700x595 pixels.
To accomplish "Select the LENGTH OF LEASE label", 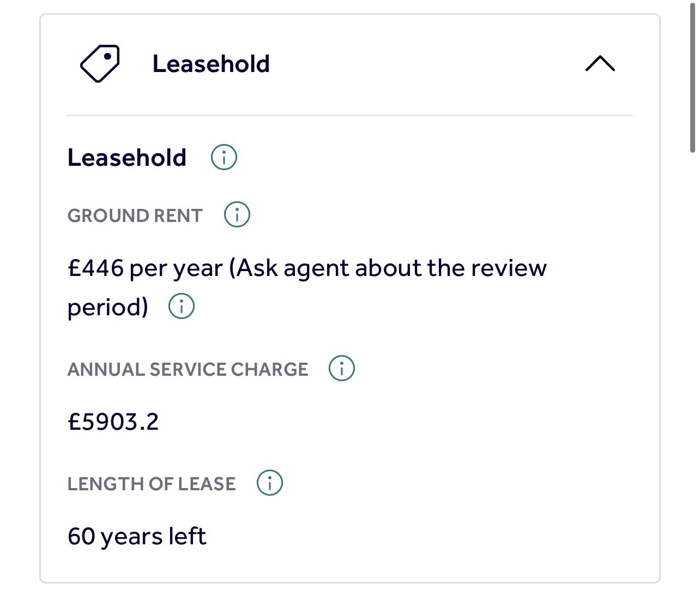I will tap(152, 484).
